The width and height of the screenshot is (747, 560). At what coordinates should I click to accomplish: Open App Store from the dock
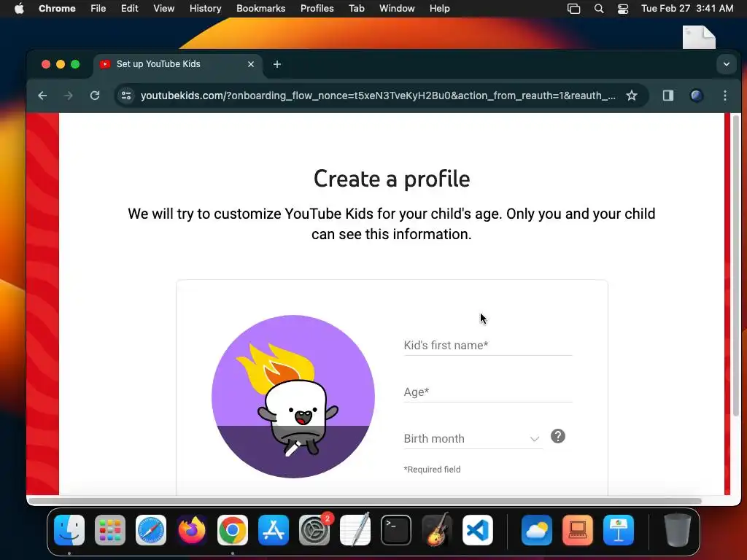click(x=274, y=530)
